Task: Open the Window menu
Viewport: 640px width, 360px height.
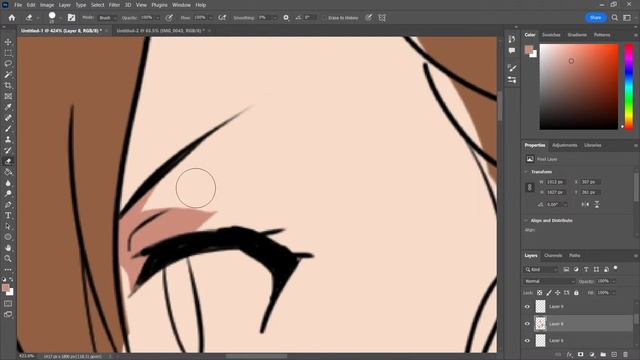Action: coord(181,5)
